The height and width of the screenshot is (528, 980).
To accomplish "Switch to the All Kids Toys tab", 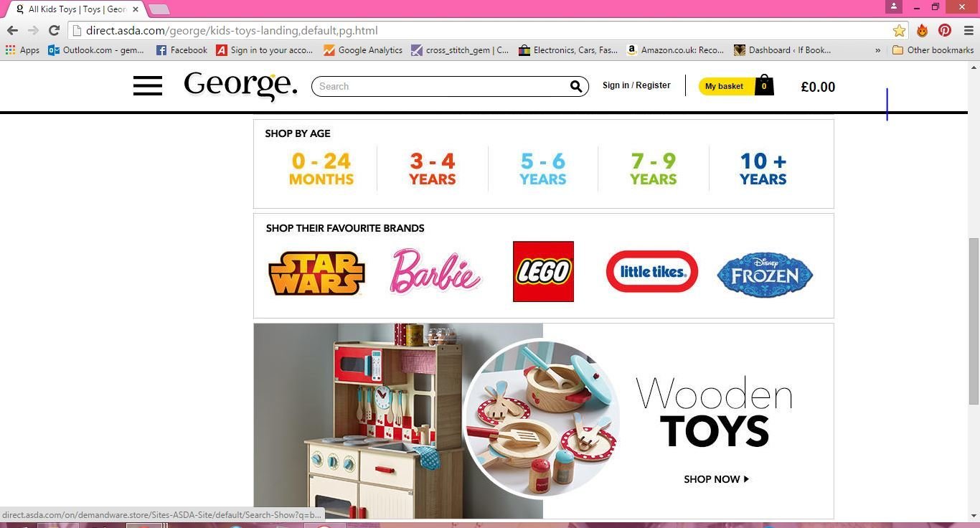I will 74,9.
